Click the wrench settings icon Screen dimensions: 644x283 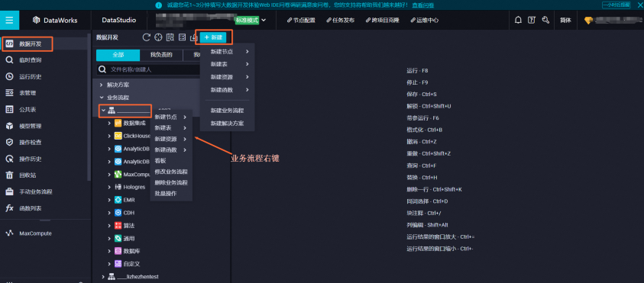coord(545,20)
